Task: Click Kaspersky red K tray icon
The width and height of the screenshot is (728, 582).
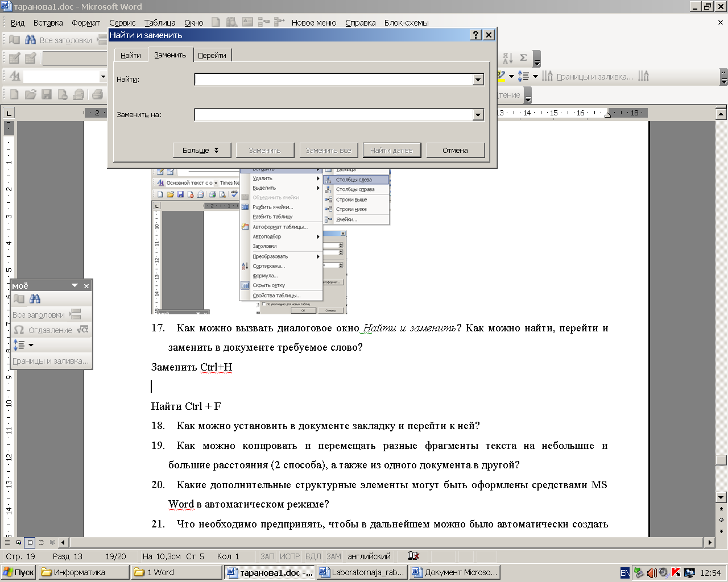Action: click(676, 573)
